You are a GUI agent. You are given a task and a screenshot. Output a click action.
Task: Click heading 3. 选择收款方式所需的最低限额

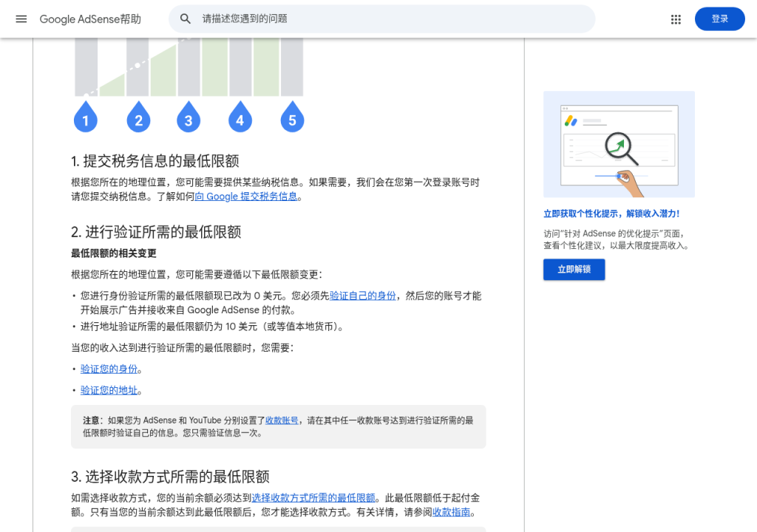[x=170, y=477]
